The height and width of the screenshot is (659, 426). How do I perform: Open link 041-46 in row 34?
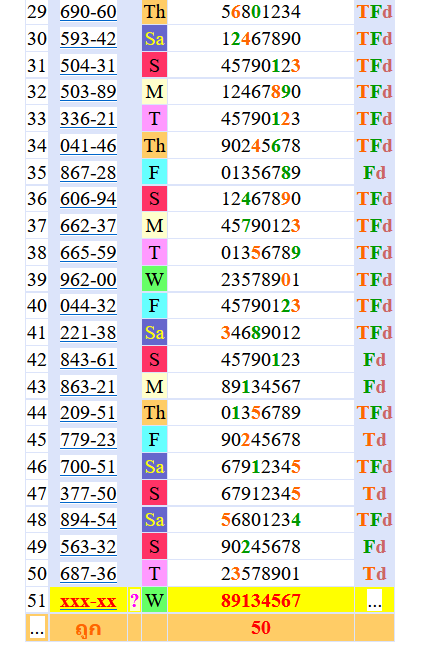point(88,146)
